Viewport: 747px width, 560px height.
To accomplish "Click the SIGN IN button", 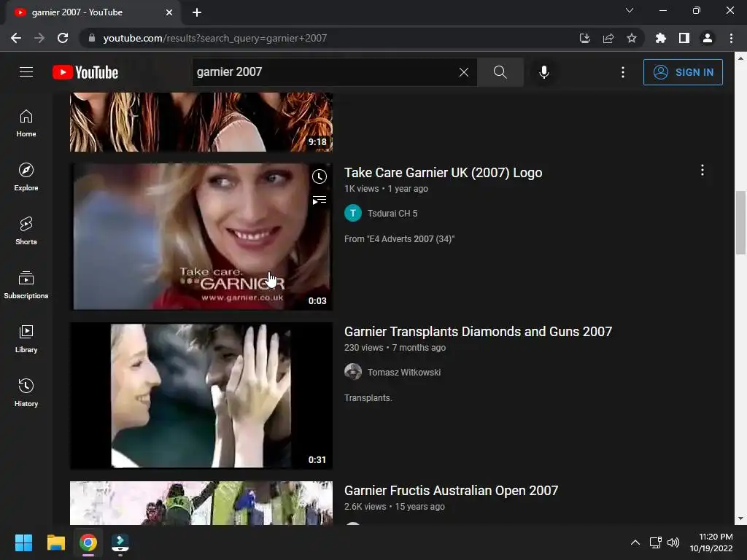I will pos(683,72).
